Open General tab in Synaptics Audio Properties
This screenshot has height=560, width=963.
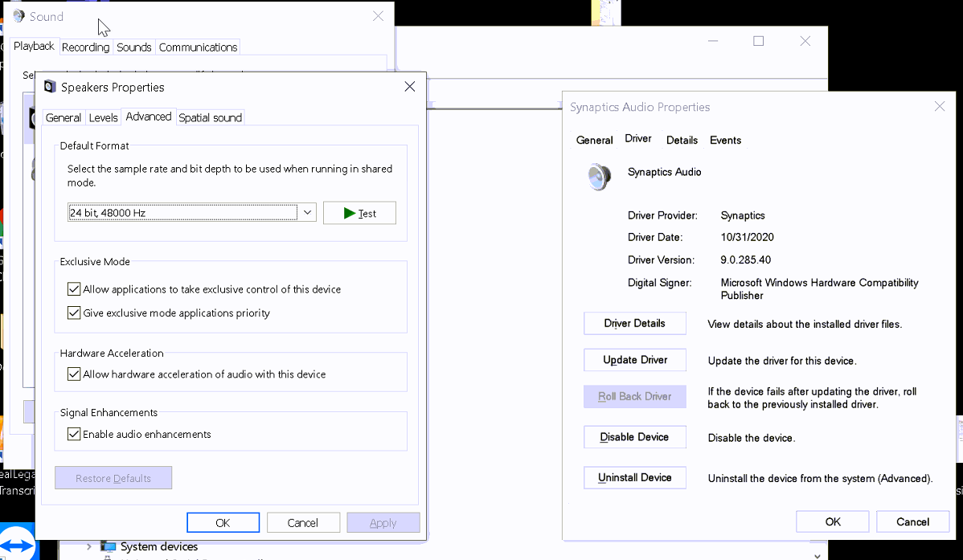click(595, 140)
